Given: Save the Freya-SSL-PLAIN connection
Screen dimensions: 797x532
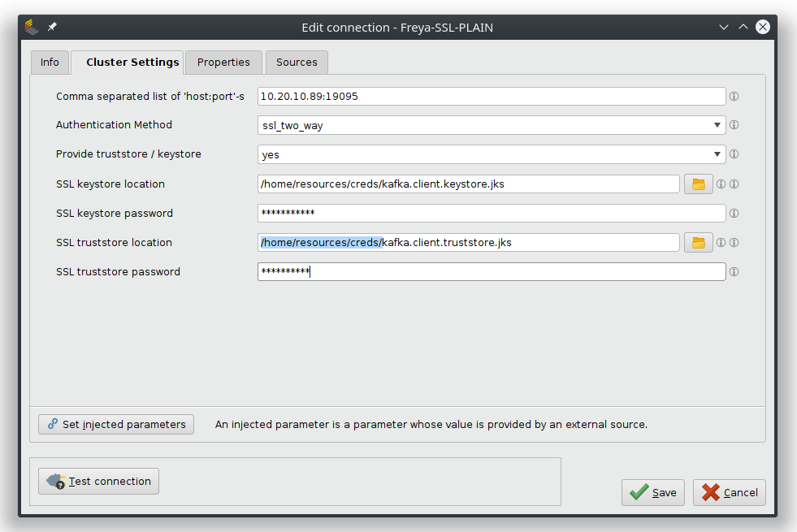Looking at the screenshot, I should click(652, 492).
